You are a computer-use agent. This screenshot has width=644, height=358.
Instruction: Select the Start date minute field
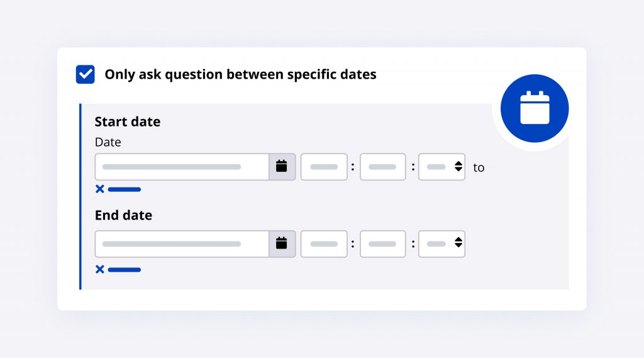click(382, 167)
